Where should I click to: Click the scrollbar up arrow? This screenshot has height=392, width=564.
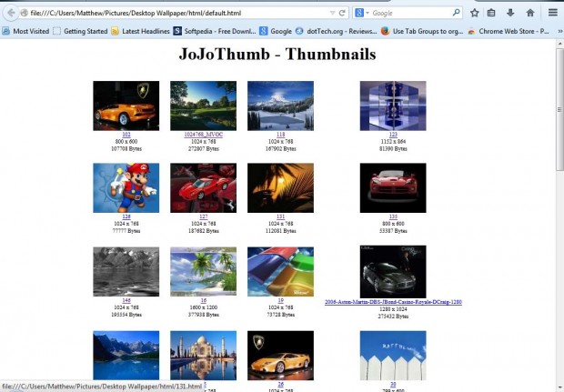559,43
